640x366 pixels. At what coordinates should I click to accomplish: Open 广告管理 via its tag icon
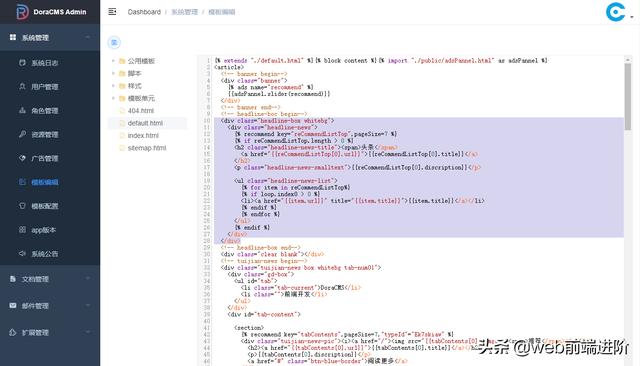[22, 158]
